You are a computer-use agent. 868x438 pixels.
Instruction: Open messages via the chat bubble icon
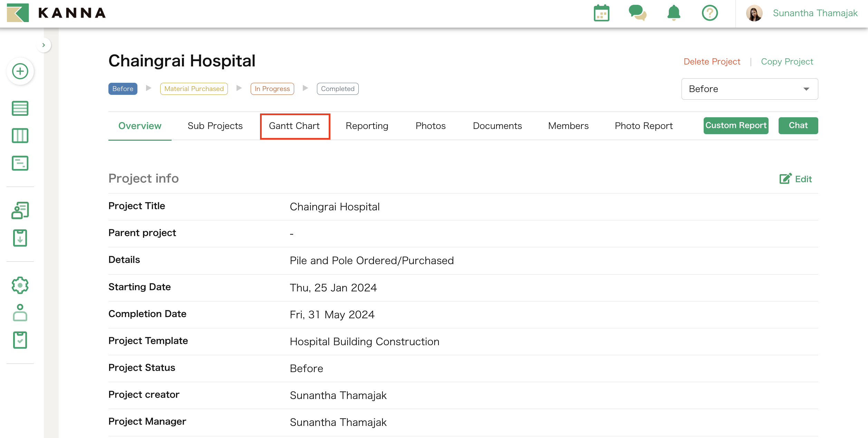(637, 13)
